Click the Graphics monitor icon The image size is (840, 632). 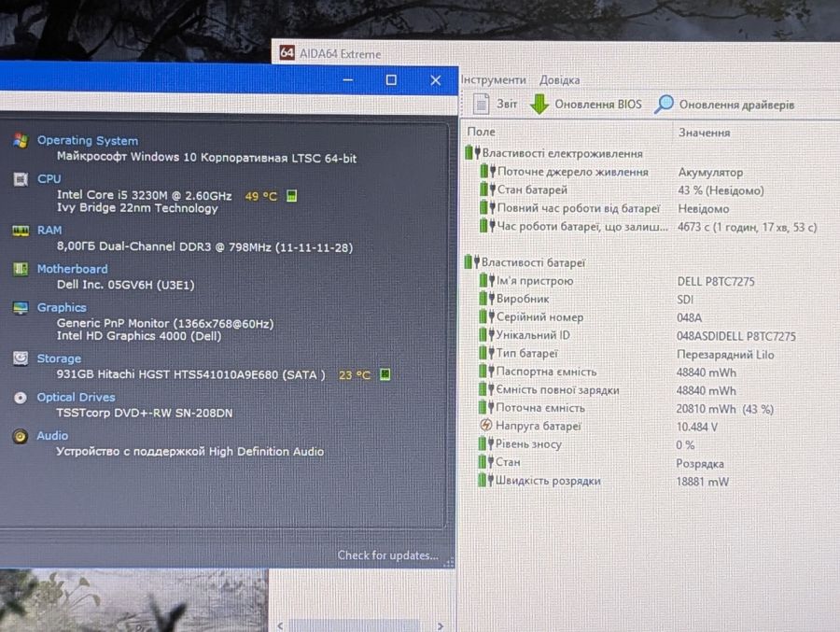21,308
